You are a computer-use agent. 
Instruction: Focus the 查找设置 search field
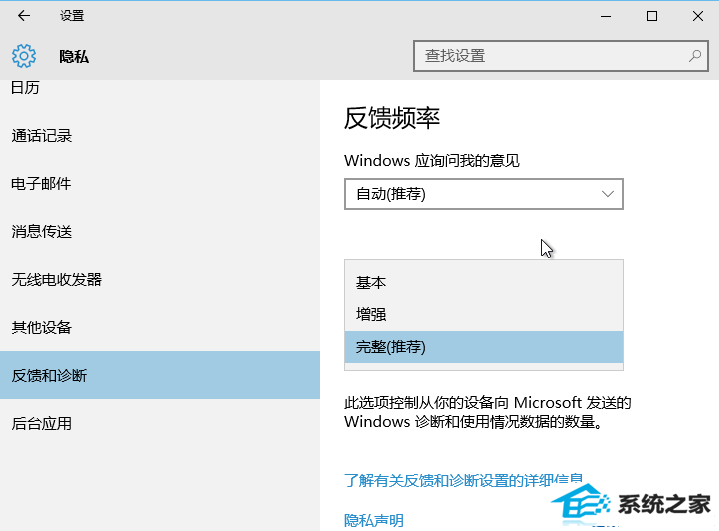pyautogui.click(x=561, y=56)
